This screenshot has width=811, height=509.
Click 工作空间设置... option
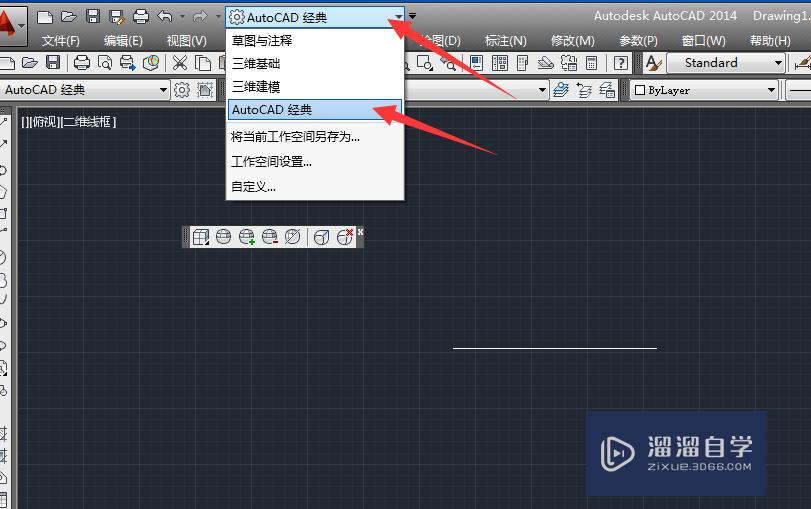(x=314, y=162)
